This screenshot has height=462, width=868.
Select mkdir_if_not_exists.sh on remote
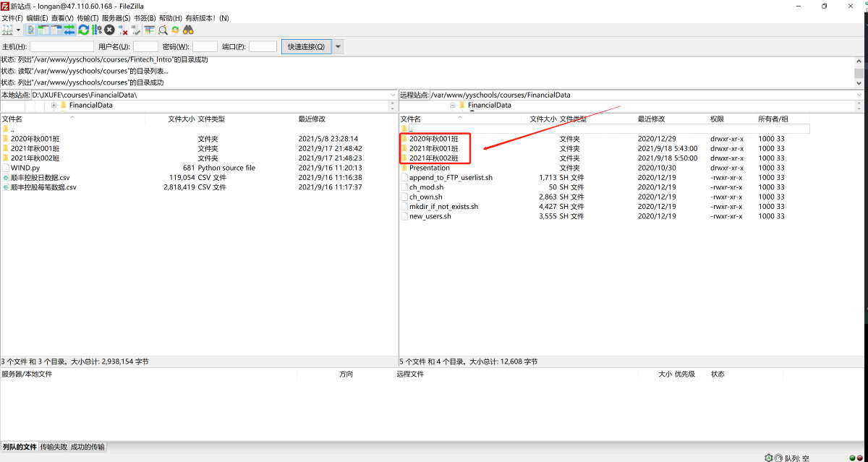point(443,206)
